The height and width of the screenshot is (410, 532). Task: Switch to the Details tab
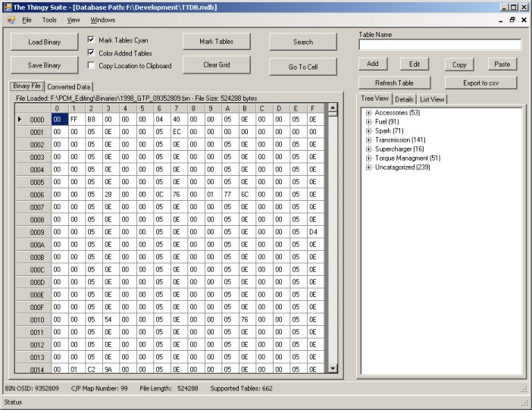(404, 99)
